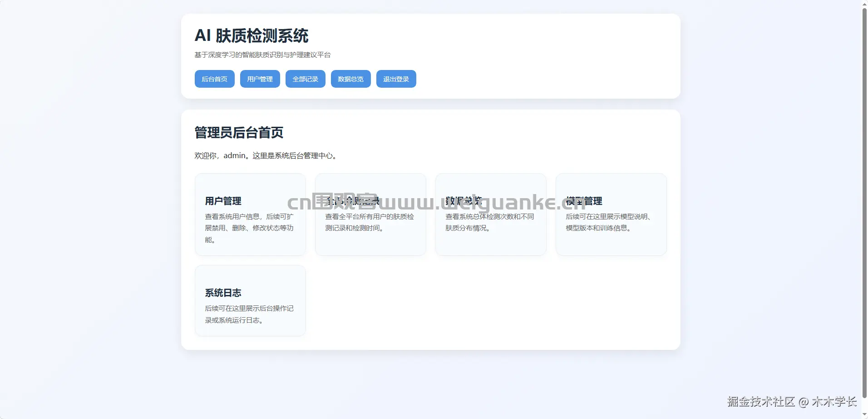Screen dimensions: 868x419
Task: Click the 退出登录 logout button
Action: (396, 79)
